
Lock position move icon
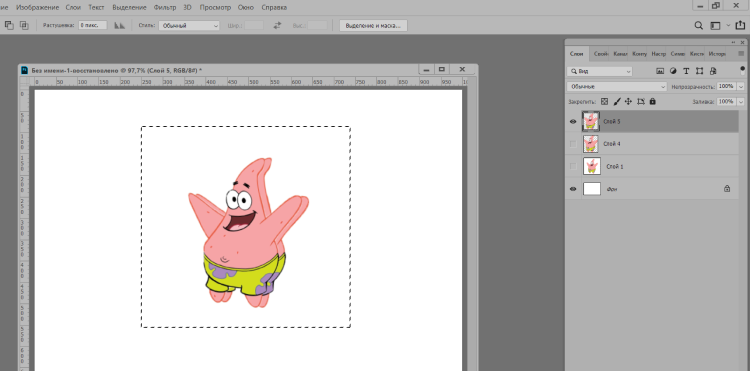[x=629, y=101]
